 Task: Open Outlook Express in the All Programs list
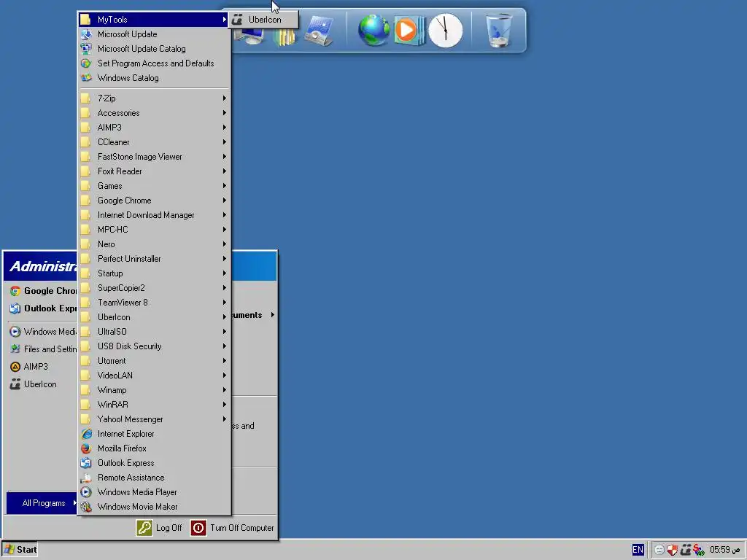pyautogui.click(x=155, y=463)
